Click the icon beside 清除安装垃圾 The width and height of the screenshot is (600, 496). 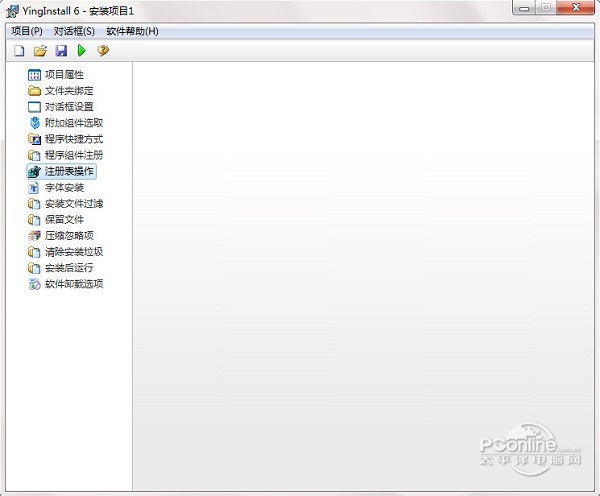point(34,252)
